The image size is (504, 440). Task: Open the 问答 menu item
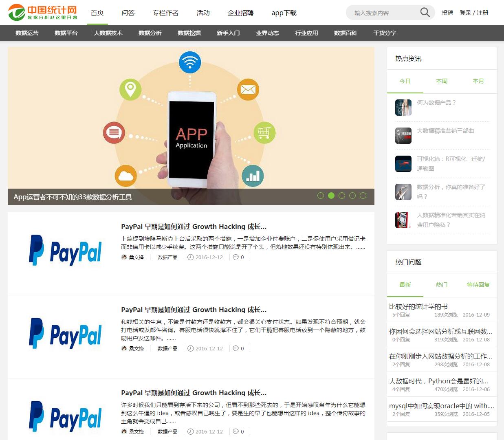click(128, 13)
